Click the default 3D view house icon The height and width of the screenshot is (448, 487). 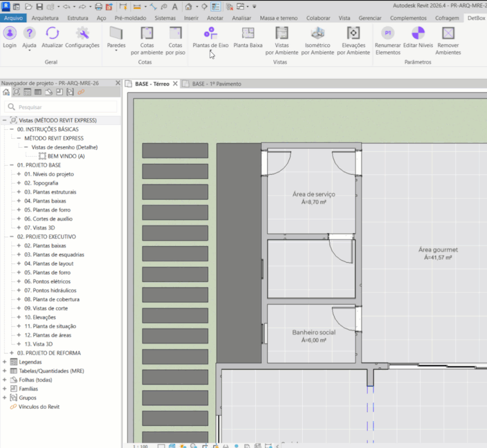click(189, 7)
